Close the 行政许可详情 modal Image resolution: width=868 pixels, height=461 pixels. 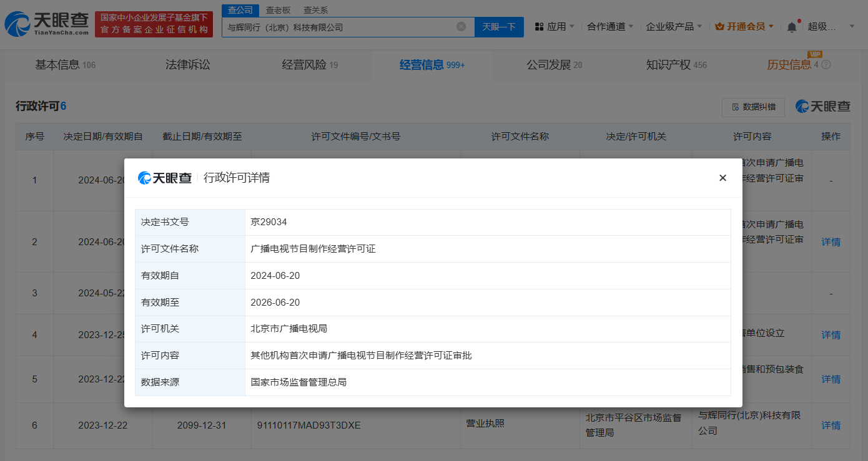723,177
